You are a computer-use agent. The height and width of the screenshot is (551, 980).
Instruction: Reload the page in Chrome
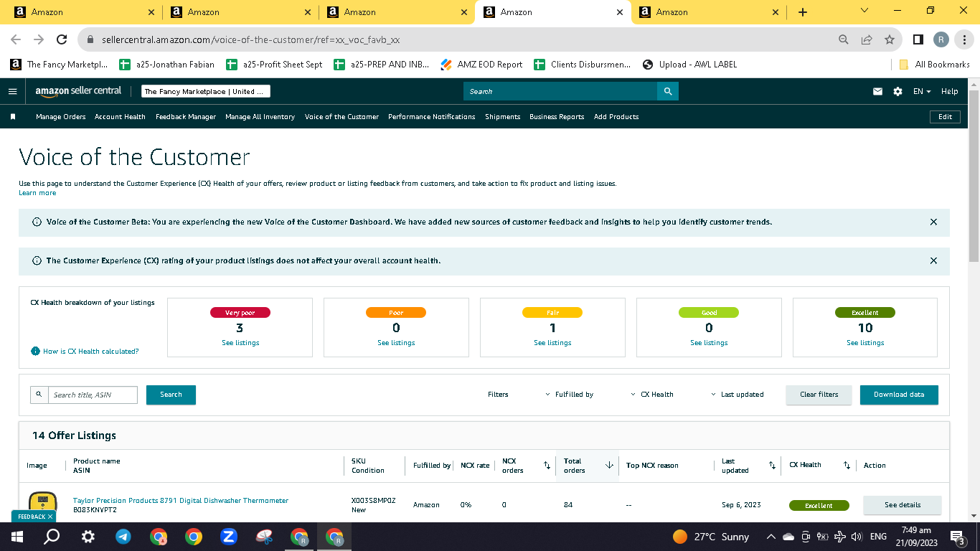coord(62,39)
